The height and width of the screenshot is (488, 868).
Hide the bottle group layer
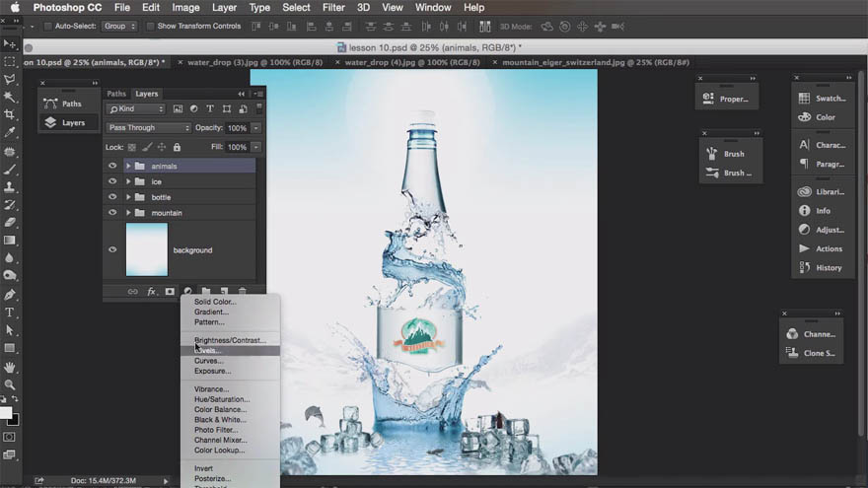click(x=112, y=197)
